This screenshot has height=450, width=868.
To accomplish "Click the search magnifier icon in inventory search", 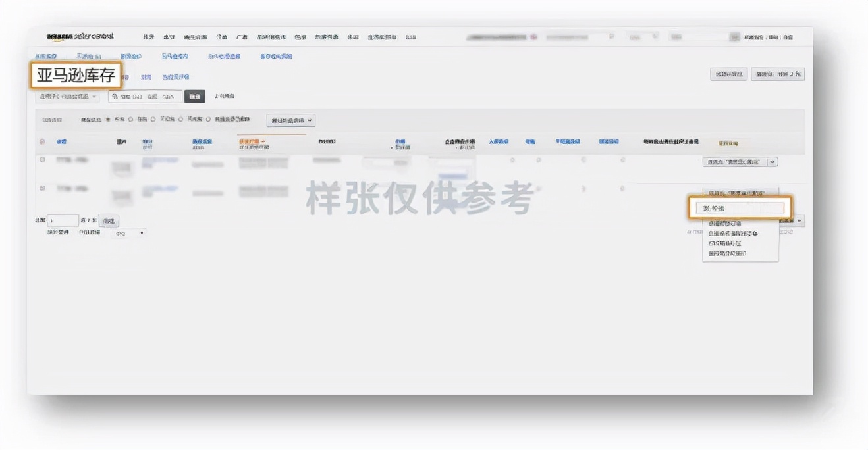I will click(x=113, y=96).
